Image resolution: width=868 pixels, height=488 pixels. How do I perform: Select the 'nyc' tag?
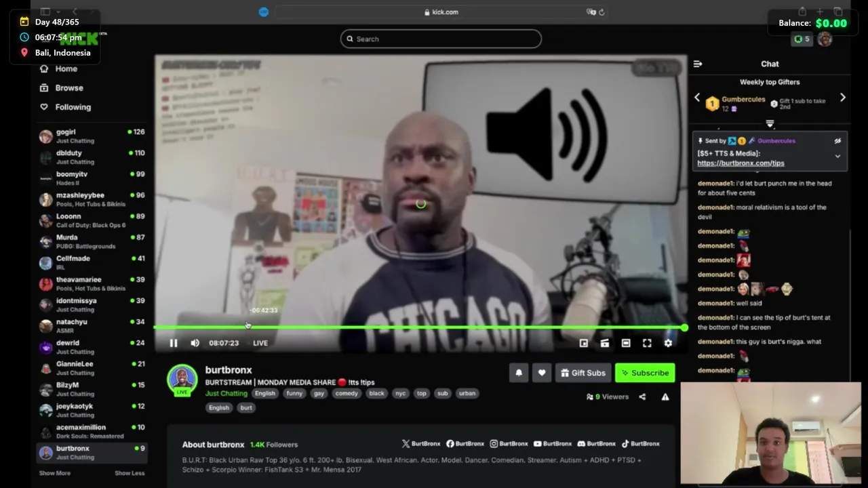[400, 393]
